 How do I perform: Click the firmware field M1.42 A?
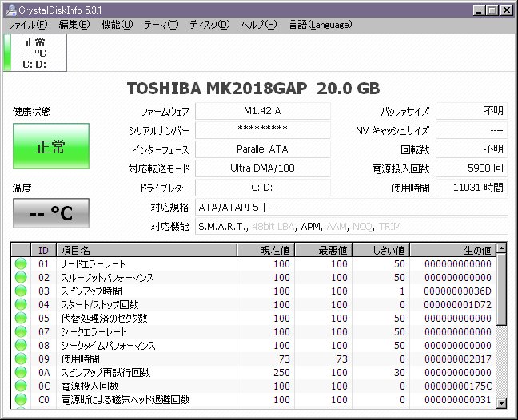(x=263, y=111)
